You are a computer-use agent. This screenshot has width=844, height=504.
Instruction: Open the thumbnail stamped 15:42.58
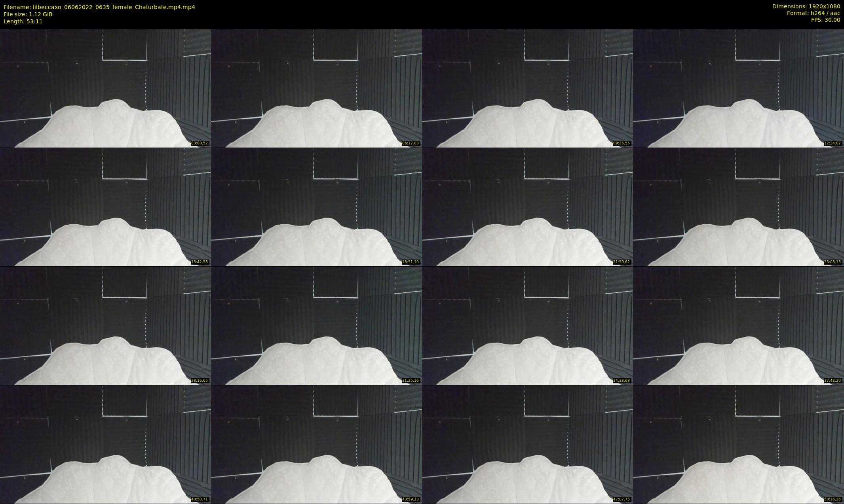click(105, 207)
